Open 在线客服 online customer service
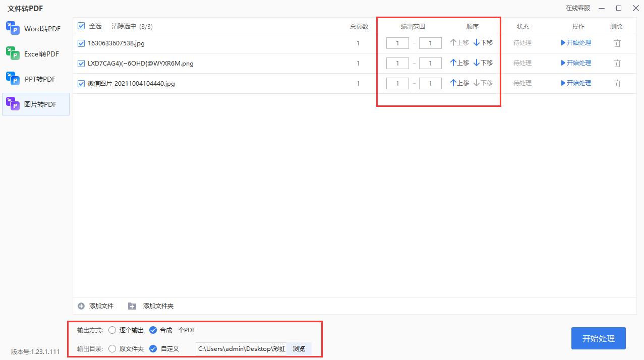The image size is (644, 360). [x=578, y=8]
